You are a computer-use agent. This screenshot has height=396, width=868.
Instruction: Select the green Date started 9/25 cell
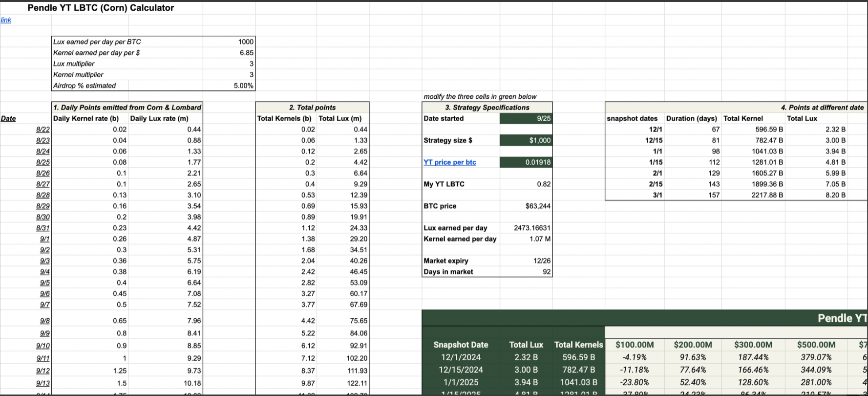[526, 118]
